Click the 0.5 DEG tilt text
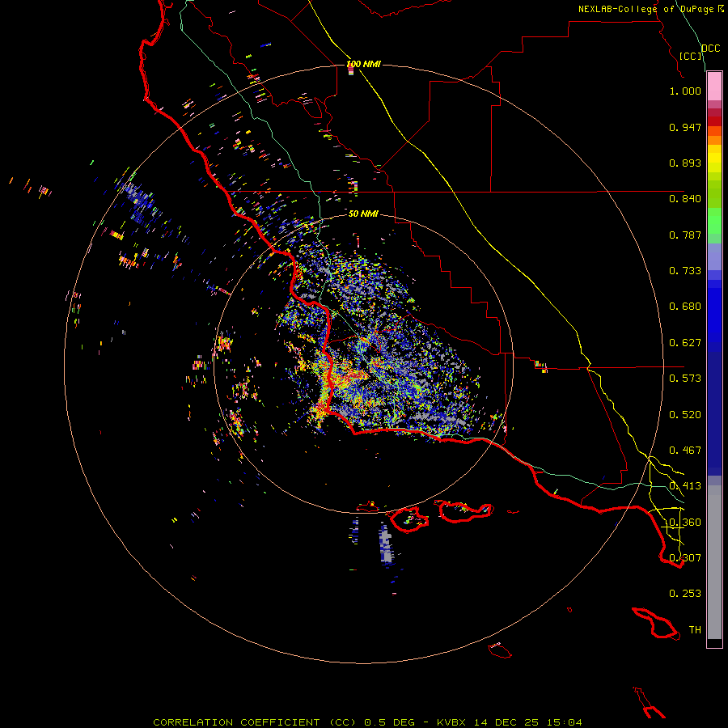Viewport: 728px width, 728px height. coord(389,722)
